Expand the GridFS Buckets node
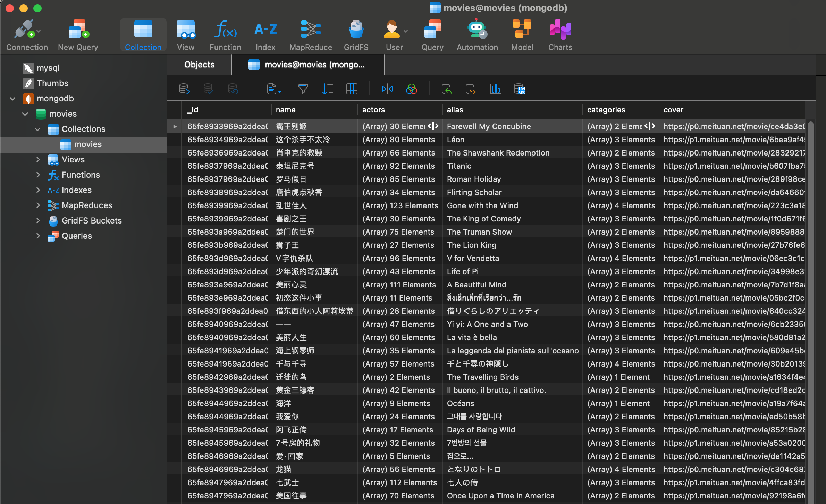 [38, 221]
